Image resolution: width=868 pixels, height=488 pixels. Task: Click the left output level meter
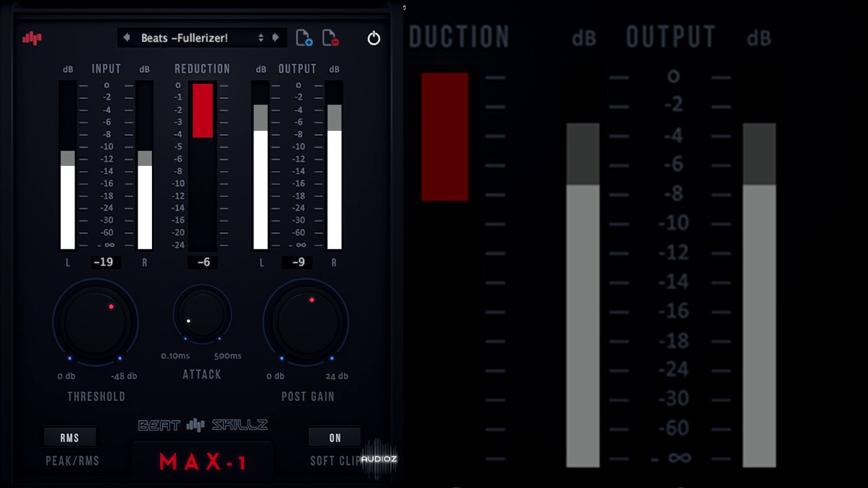click(260, 165)
